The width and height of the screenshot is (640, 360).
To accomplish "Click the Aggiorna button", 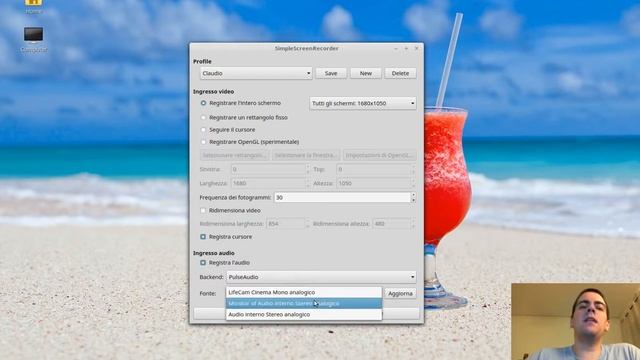I will click(x=400, y=293).
